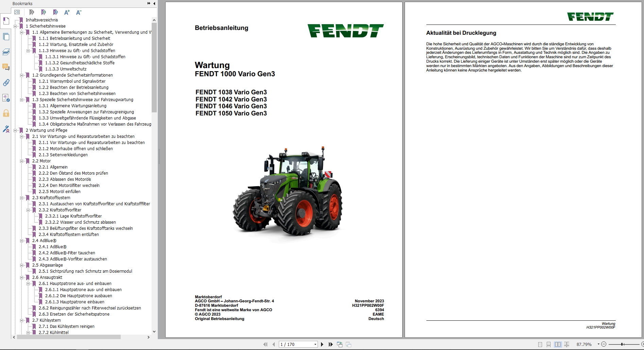This screenshot has width=644, height=350.
Task: Click the tractor image on cover page
Action: (288, 191)
